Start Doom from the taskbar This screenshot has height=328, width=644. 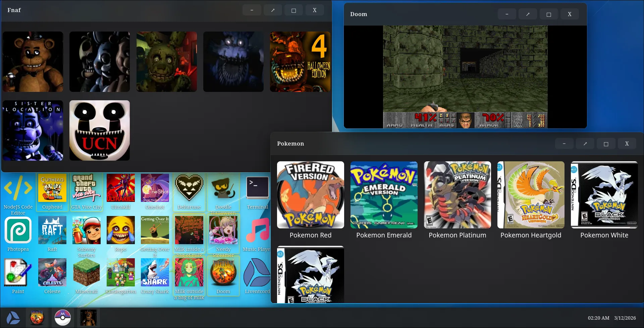37,318
